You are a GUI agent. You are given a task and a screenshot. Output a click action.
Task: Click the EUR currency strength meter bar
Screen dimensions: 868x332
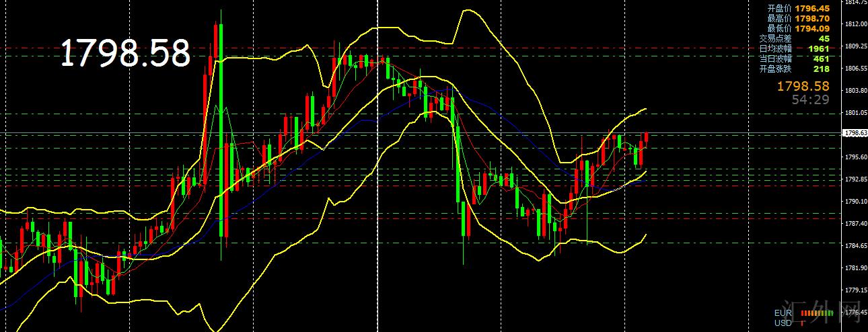(818, 313)
